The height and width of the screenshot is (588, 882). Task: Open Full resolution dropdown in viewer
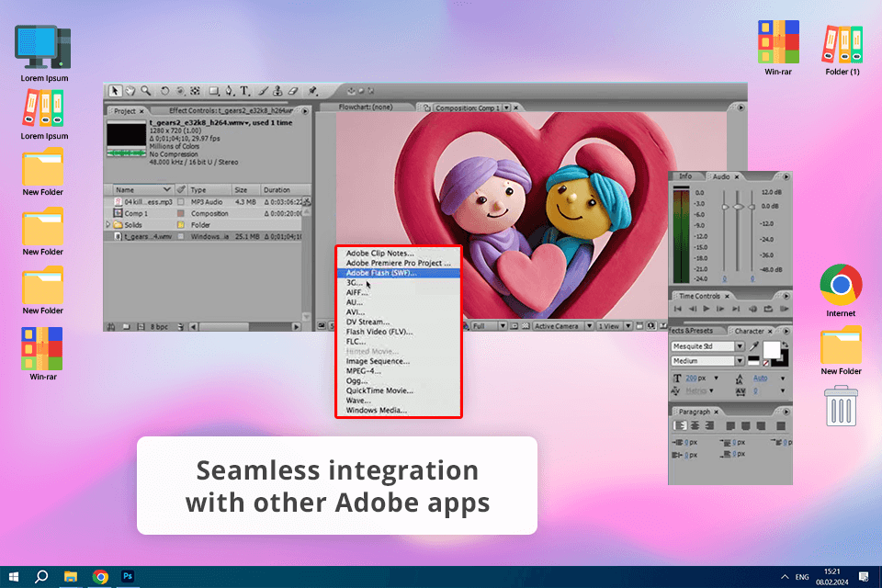tap(503, 326)
